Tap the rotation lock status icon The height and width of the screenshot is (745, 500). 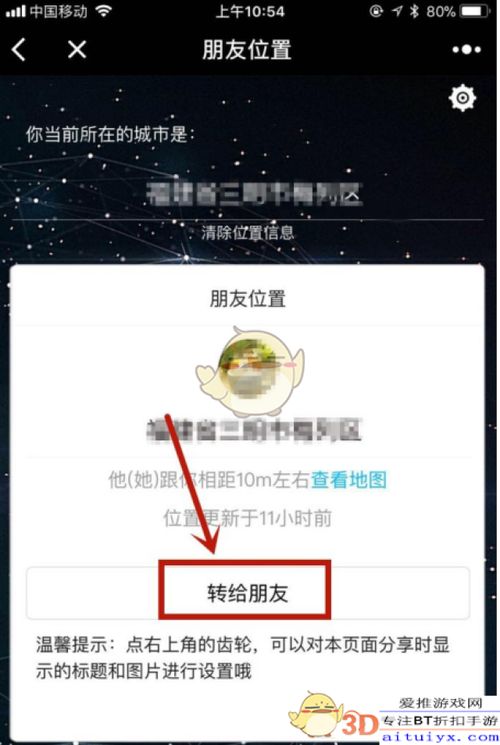(x=376, y=11)
